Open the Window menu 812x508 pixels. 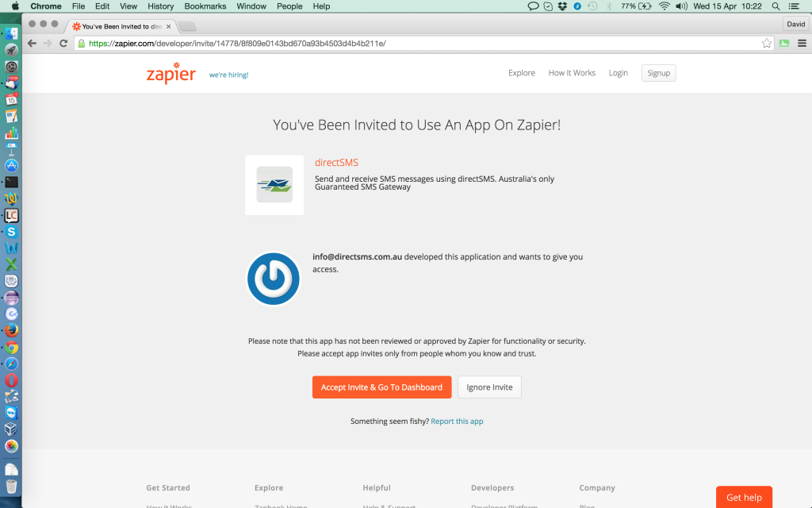coord(251,6)
